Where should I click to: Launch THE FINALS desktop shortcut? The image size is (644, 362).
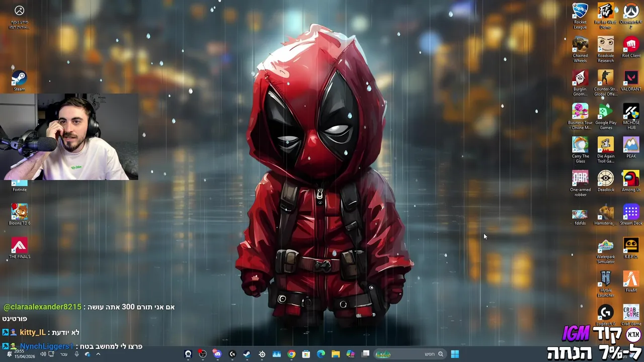pyautogui.click(x=19, y=248)
